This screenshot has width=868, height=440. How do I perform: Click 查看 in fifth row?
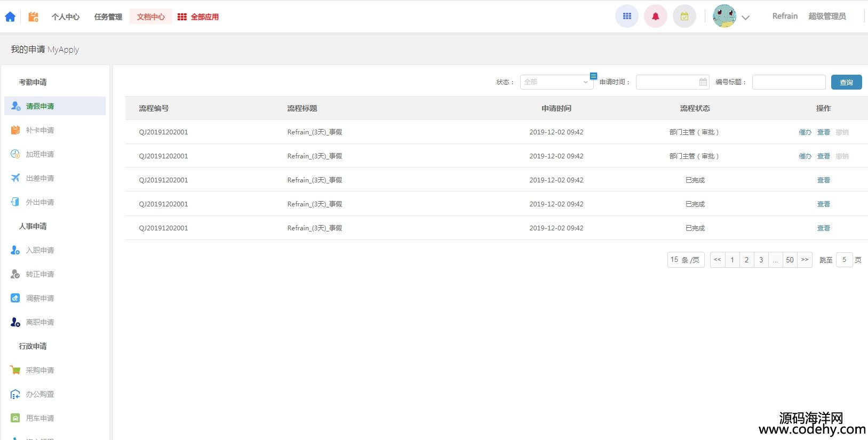pyautogui.click(x=824, y=228)
